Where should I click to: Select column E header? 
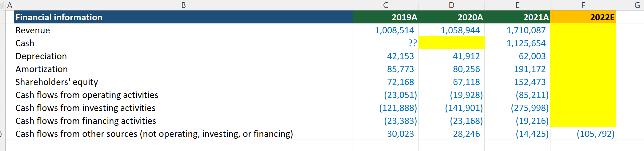[x=517, y=5]
